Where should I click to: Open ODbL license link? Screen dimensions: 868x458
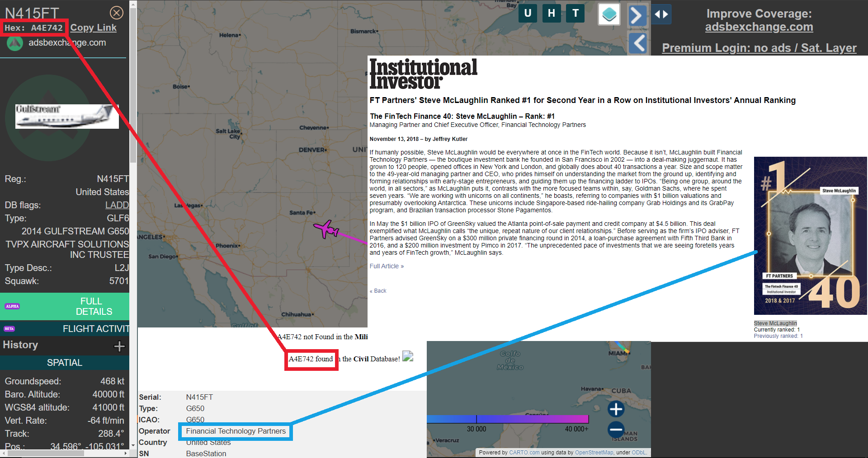tap(639, 453)
